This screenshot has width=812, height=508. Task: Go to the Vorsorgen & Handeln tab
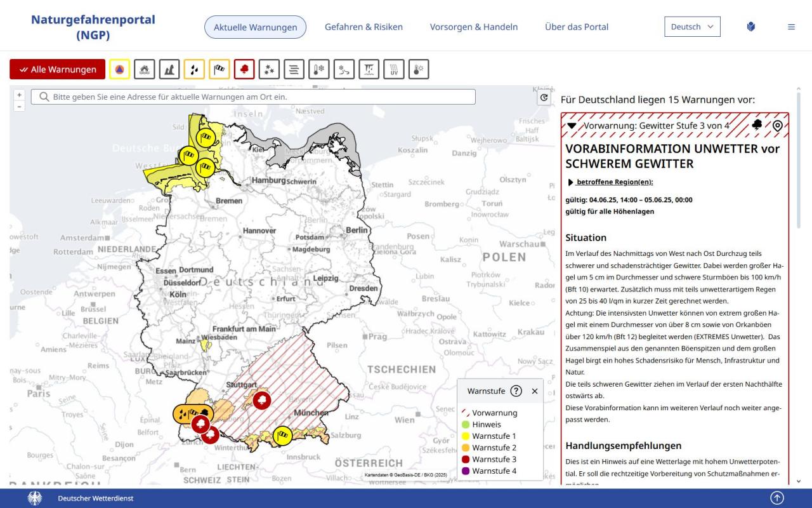point(474,27)
